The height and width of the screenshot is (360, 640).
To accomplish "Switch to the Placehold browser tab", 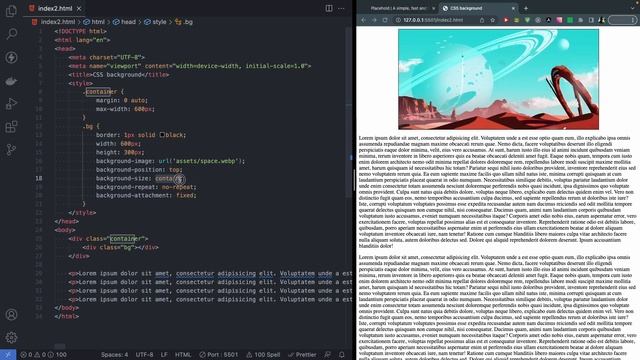I will (x=398, y=8).
